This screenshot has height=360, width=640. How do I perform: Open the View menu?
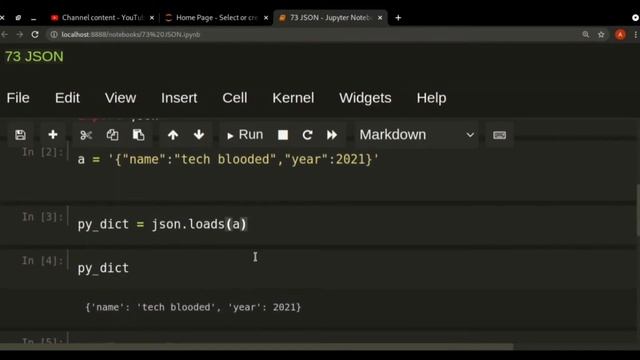(x=120, y=98)
